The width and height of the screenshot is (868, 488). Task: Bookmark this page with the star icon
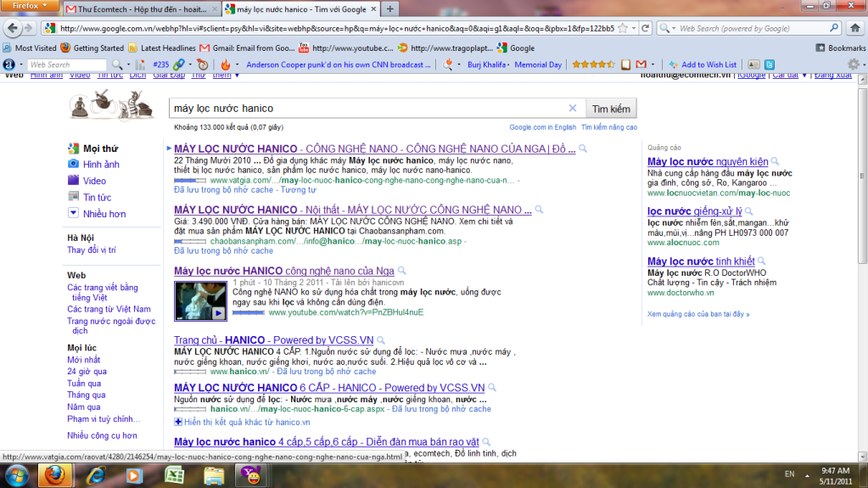623,28
